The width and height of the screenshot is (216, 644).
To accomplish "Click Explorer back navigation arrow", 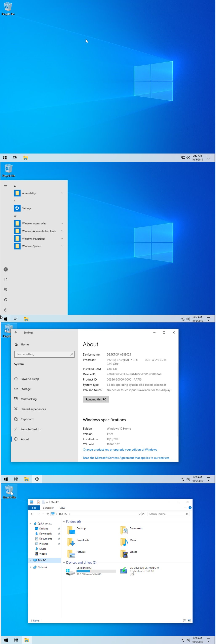I will pyautogui.click(x=32, y=514).
